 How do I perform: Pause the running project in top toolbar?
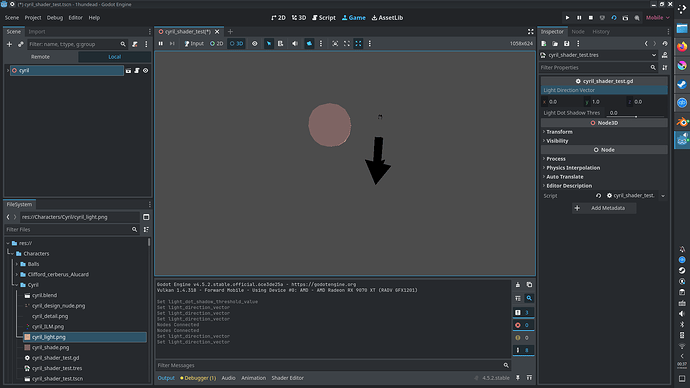point(579,18)
